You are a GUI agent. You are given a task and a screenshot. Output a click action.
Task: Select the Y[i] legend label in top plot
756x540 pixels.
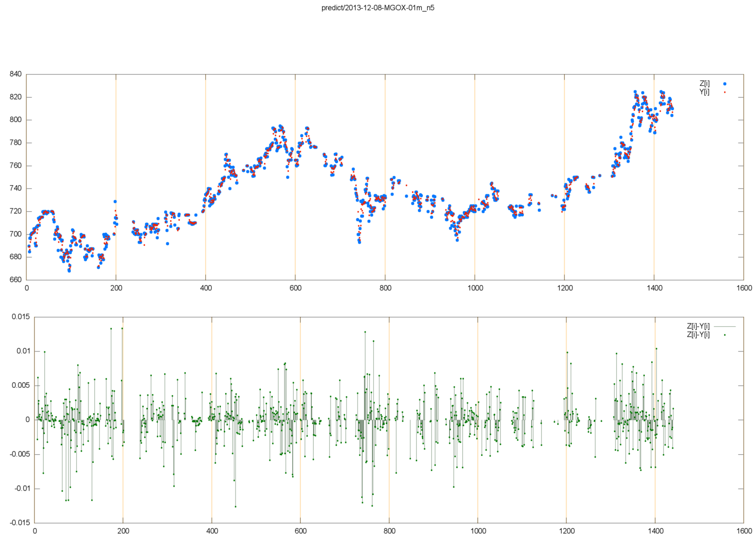pyautogui.click(x=704, y=92)
